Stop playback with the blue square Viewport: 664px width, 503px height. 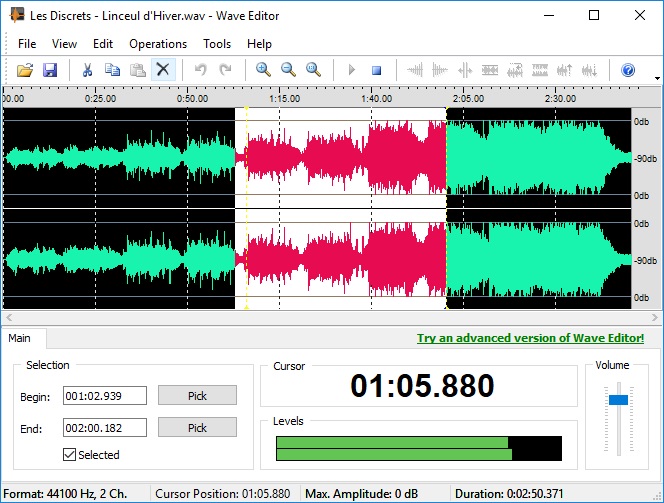click(376, 70)
